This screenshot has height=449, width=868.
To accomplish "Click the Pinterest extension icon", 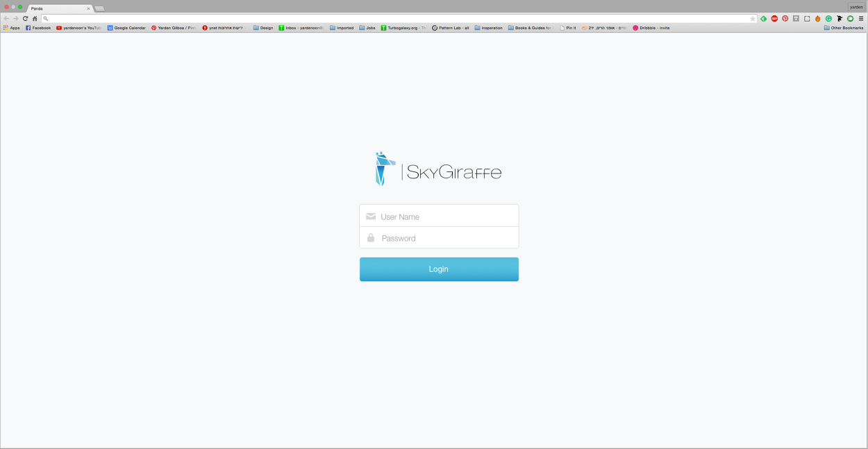I will point(785,18).
